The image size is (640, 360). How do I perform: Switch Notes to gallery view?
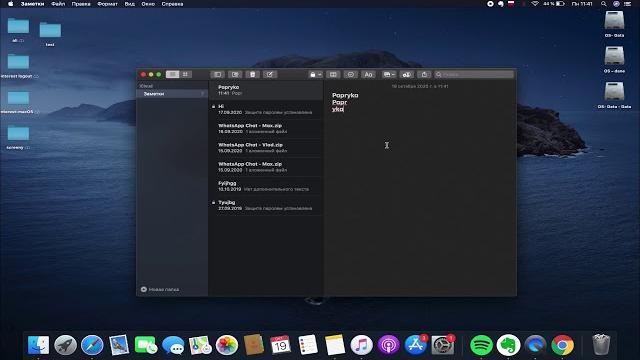pyautogui.click(x=186, y=74)
